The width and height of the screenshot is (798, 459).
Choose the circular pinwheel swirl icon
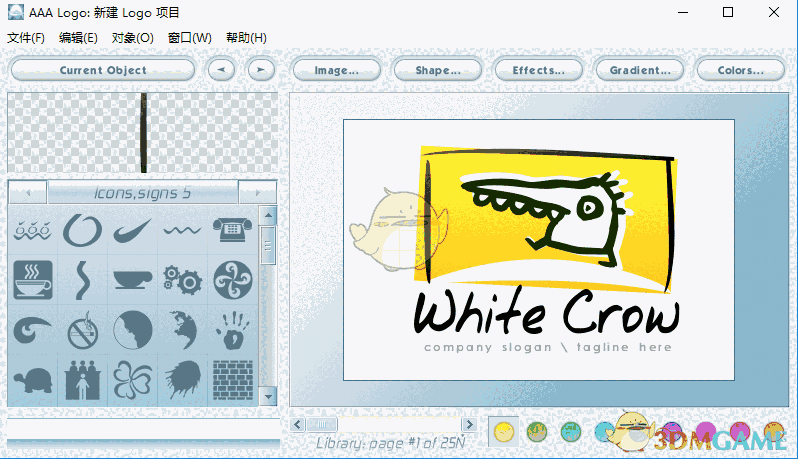tap(233, 280)
